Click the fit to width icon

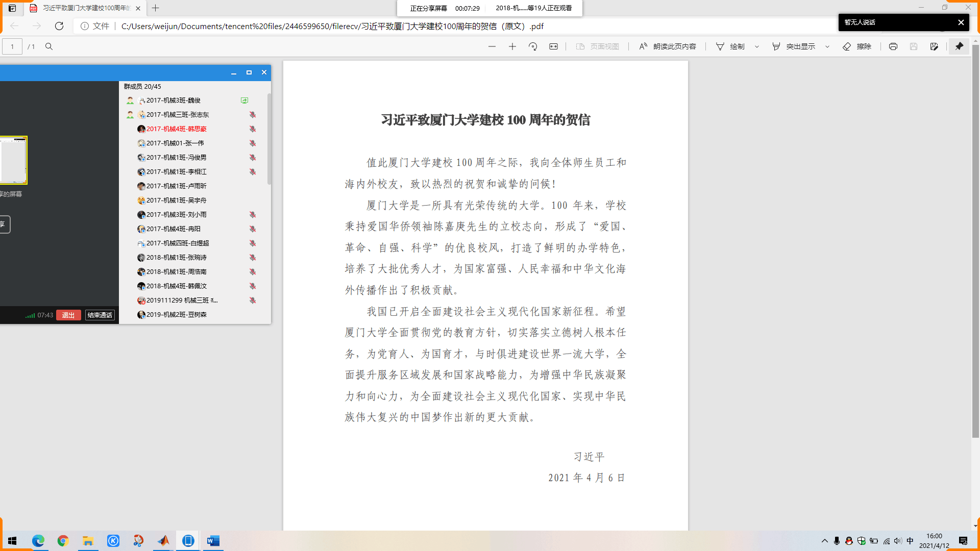tap(553, 46)
